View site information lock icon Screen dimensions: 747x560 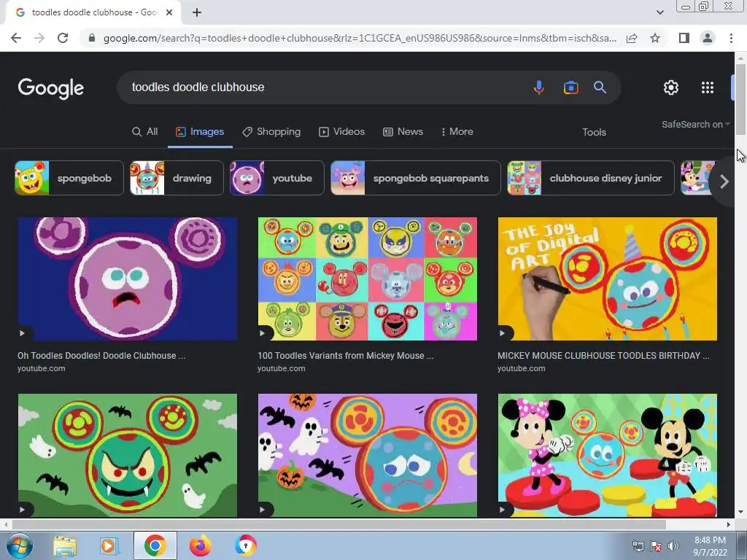pyautogui.click(x=92, y=38)
